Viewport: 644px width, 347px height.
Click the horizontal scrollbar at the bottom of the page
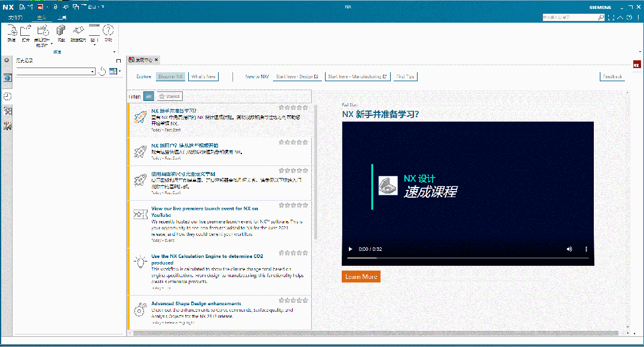[375, 333]
